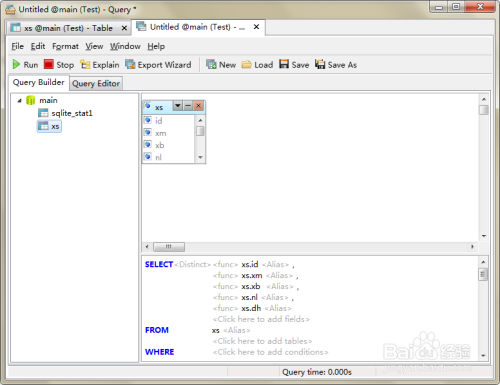Create a new query with the New icon
The image size is (500, 385).
pos(211,64)
